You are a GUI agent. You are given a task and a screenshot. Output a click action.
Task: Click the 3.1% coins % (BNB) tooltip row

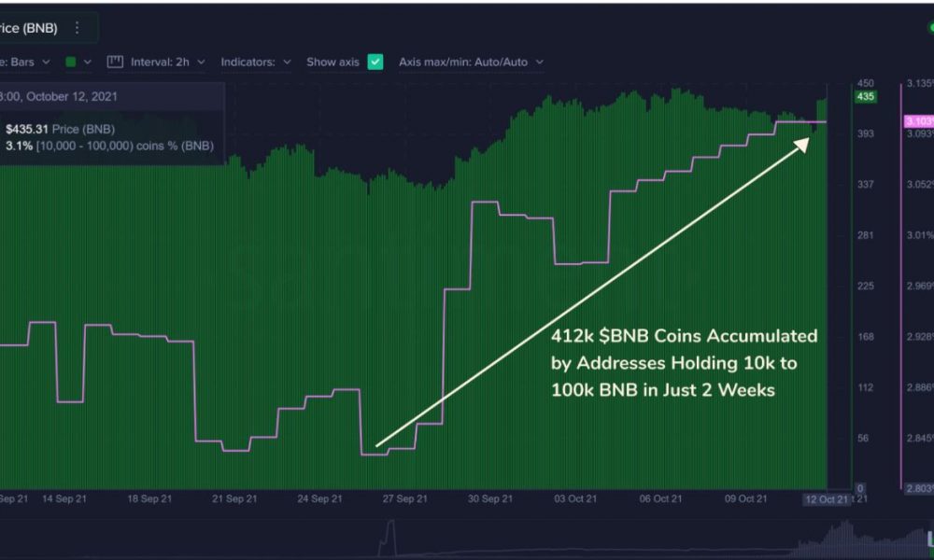pyautogui.click(x=109, y=146)
